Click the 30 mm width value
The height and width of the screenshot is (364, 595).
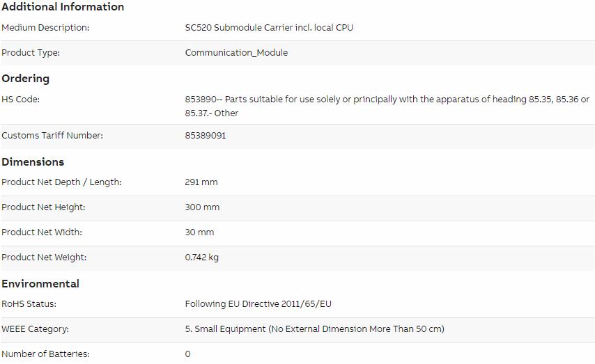pyautogui.click(x=199, y=232)
